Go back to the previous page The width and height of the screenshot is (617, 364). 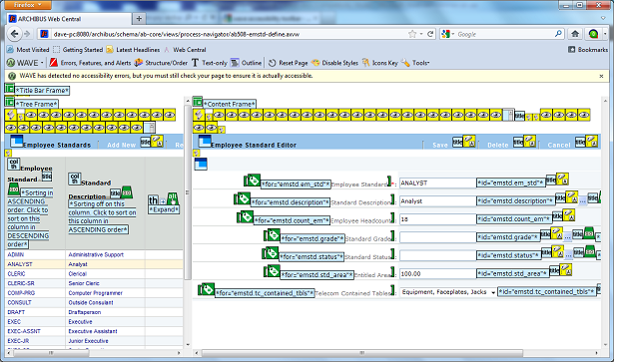pyautogui.click(x=15, y=34)
